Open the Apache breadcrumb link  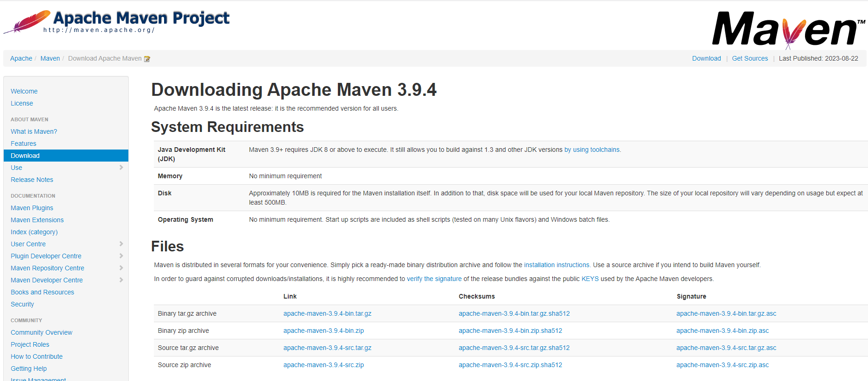click(21, 58)
